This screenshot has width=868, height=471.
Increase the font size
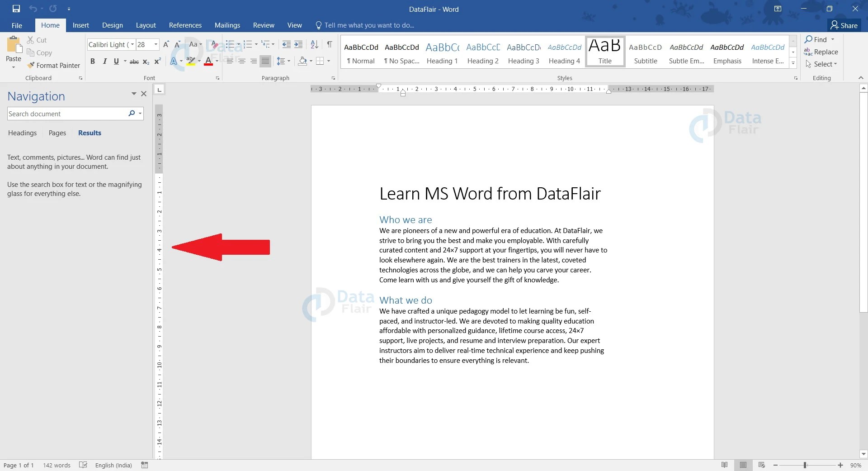(x=166, y=44)
